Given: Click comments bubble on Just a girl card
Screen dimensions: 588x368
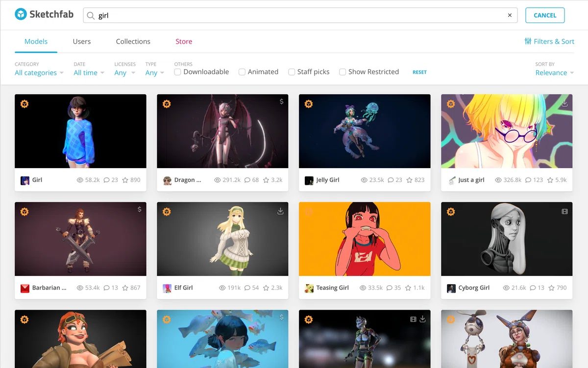Looking at the screenshot, I should point(528,180).
